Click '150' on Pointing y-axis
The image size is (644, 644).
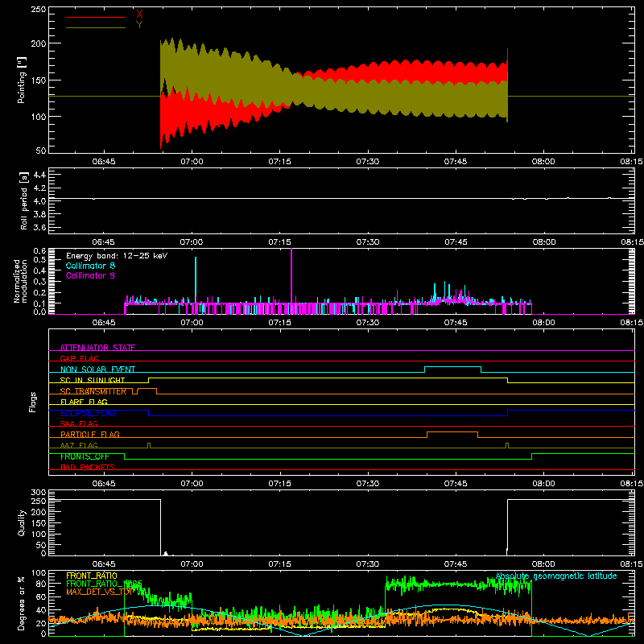(39, 80)
